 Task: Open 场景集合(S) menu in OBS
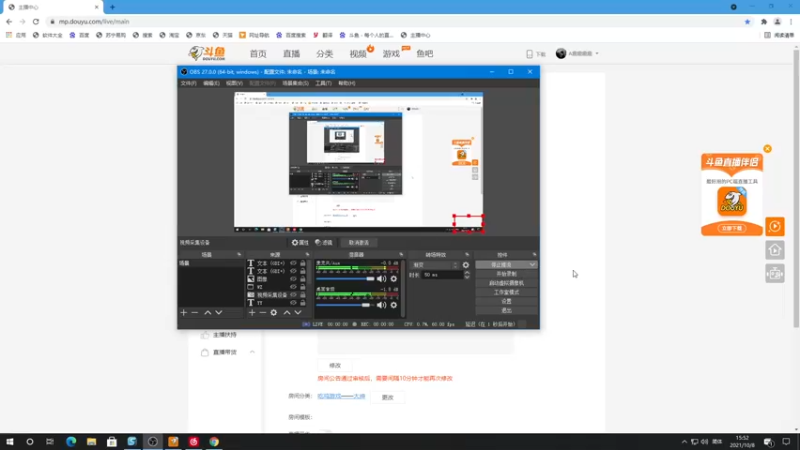click(x=295, y=83)
